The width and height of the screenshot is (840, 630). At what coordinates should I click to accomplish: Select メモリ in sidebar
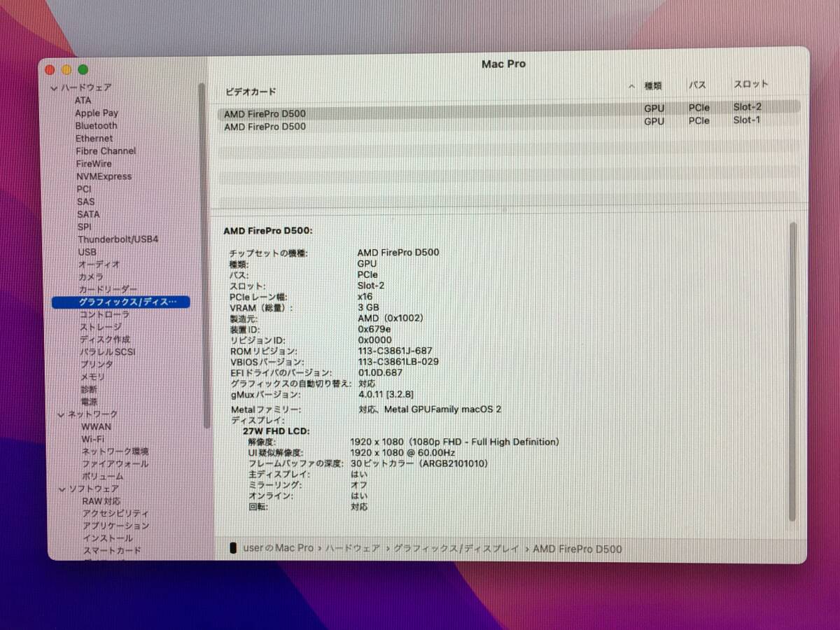[x=92, y=377]
